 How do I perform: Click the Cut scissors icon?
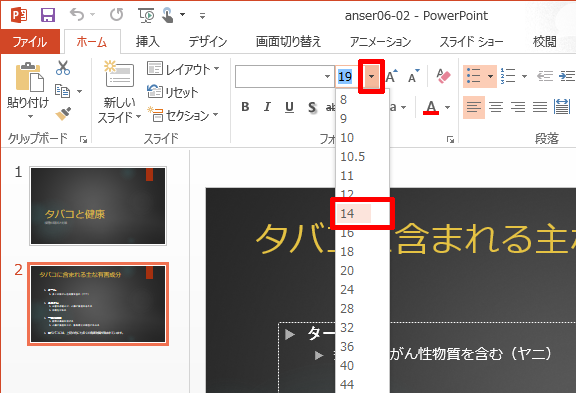[63, 68]
